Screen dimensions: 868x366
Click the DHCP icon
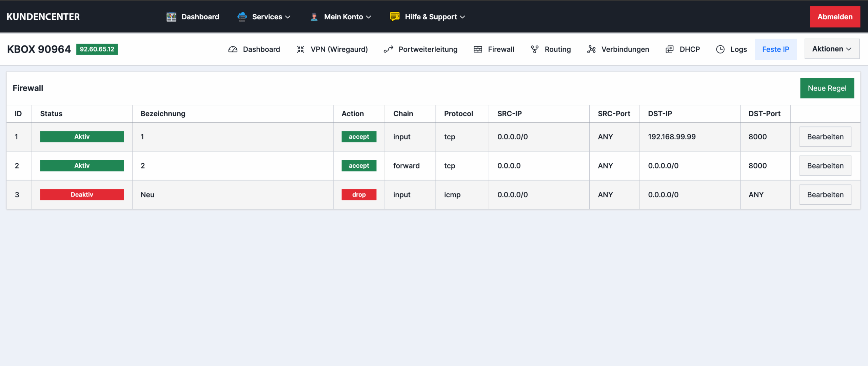point(669,49)
